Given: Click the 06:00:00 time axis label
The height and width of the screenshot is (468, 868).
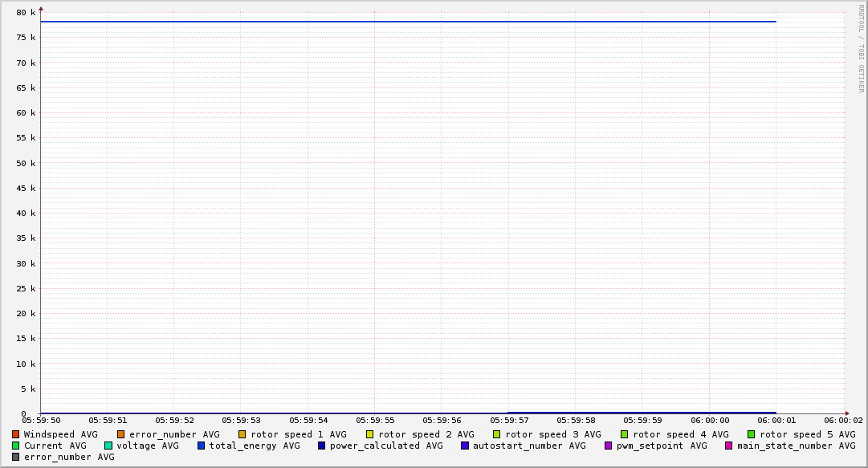Looking at the screenshot, I should pos(710,420).
